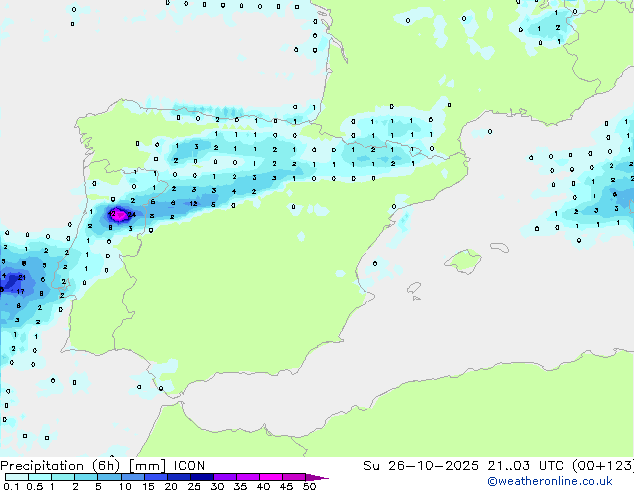Click the 0.5–1 mm legend color swatch

[x=40, y=477]
